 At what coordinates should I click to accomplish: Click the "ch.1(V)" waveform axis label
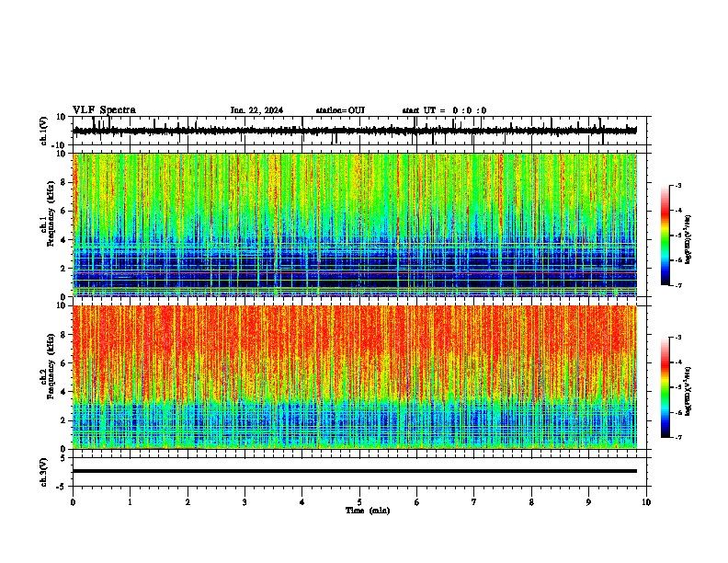(44, 131)
